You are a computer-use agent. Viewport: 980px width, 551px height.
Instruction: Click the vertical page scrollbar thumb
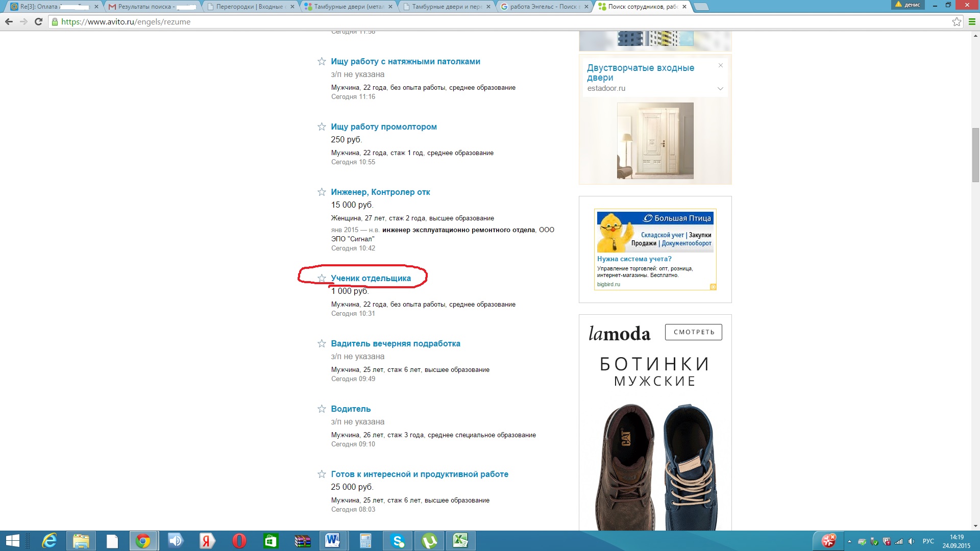pyautogui.click(x=975, y=155)
